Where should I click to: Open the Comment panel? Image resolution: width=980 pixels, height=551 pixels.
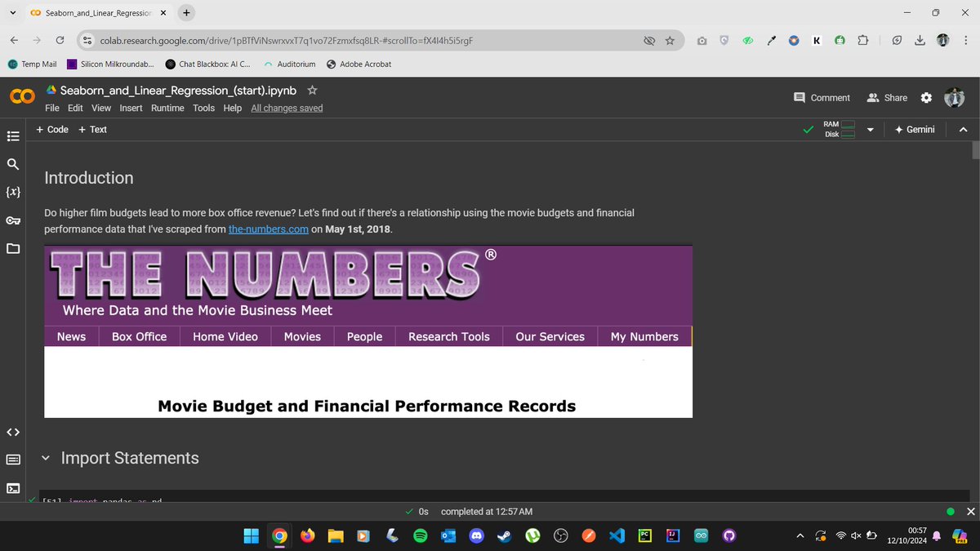(822, 97)
